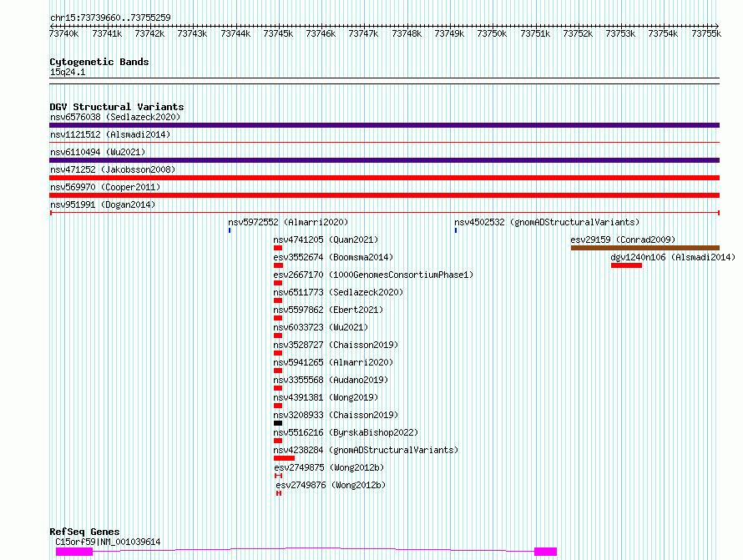Select esv2749875 (Wong2012b) label
The height and width of the screenshot is (560, 743).
pos(329,467)
